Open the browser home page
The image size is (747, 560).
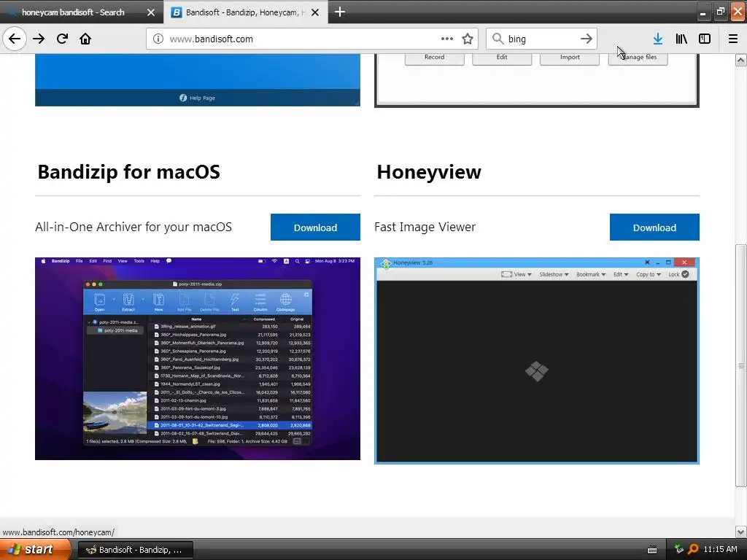coord(85,39)
